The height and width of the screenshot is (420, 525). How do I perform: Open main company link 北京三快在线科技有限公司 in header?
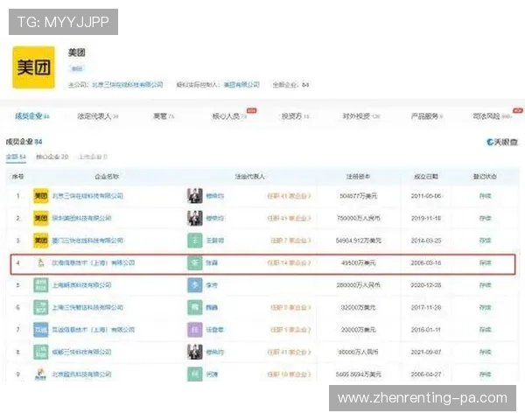tap(128, 84)
